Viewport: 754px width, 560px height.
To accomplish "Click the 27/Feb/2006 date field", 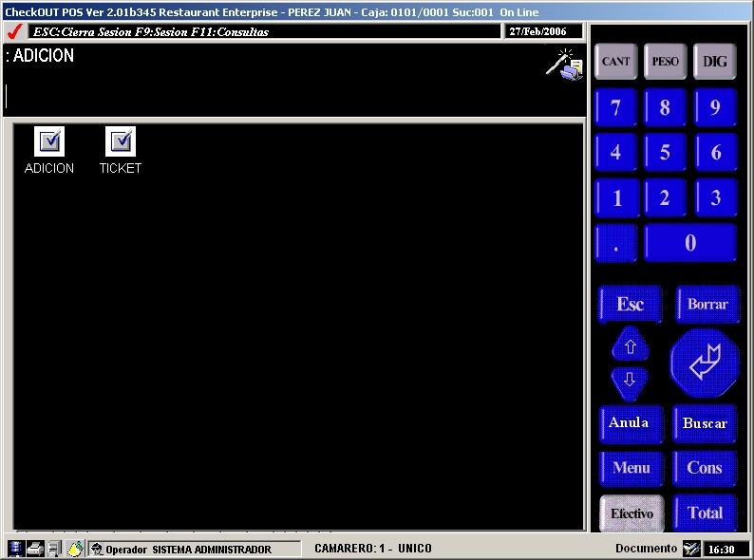I will [x=543, y=31].
